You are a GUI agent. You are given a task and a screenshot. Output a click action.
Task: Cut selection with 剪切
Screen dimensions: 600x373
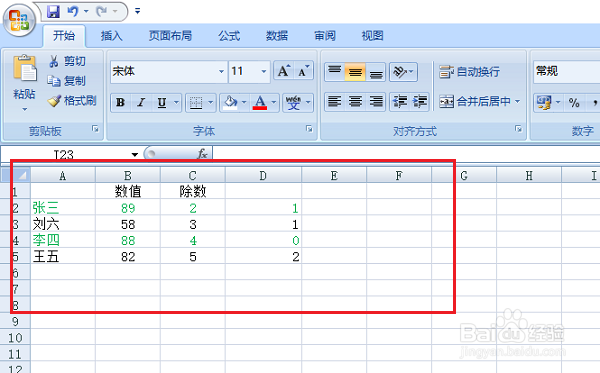coord(67,61)
